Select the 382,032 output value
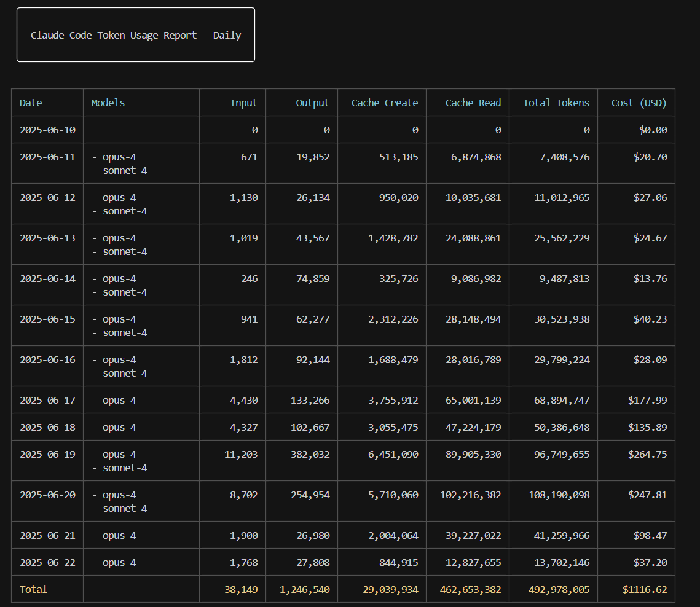This screenshot has width=700, height=607. (x=310, y=454)
